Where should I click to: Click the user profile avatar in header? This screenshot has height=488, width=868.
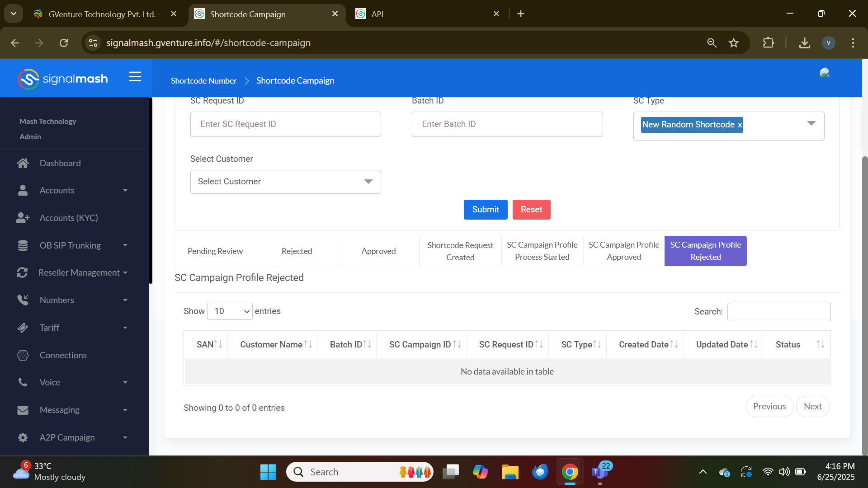(825, 73)
